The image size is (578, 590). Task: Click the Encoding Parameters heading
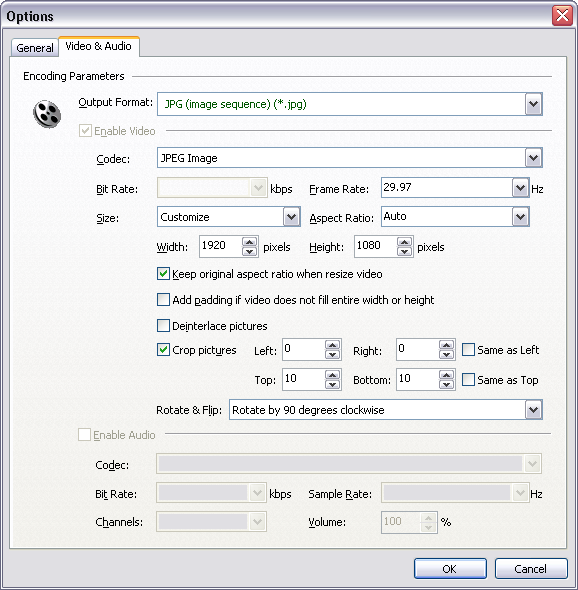[74, 76]
